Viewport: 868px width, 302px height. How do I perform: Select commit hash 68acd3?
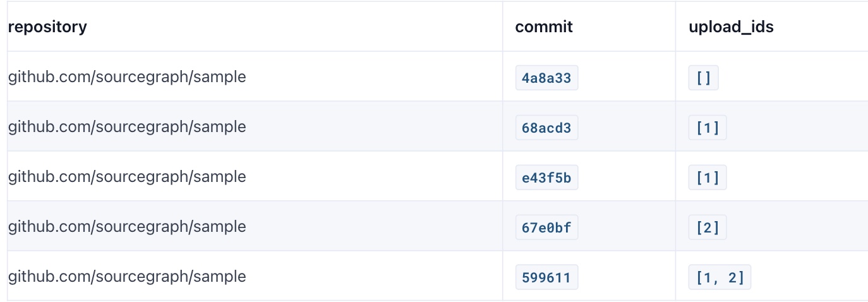tap(546, 128)
